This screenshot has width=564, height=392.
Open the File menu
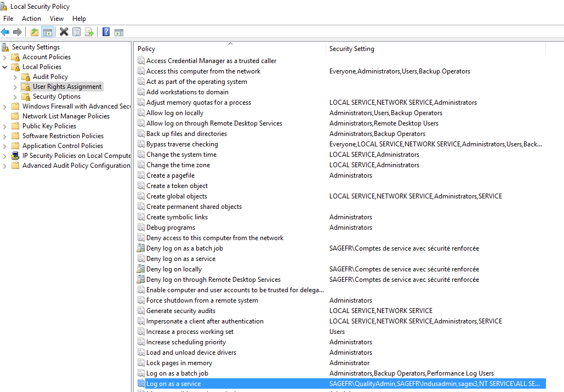[8, 19]
